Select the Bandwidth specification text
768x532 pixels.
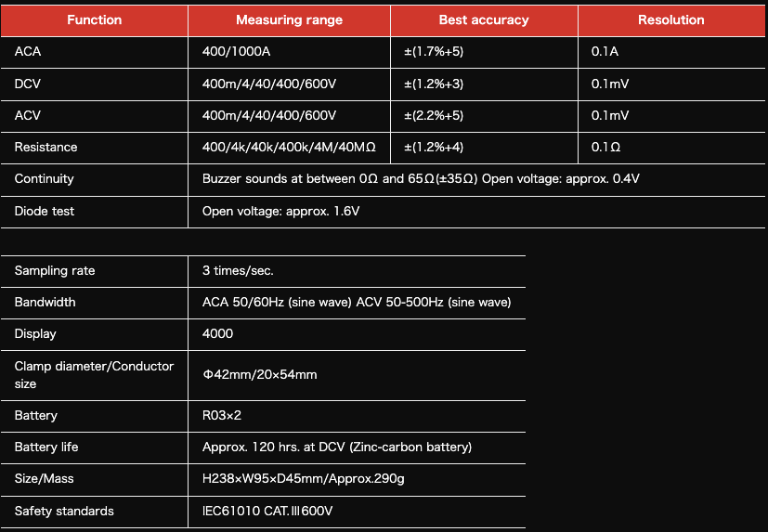[x=357, y=303]
